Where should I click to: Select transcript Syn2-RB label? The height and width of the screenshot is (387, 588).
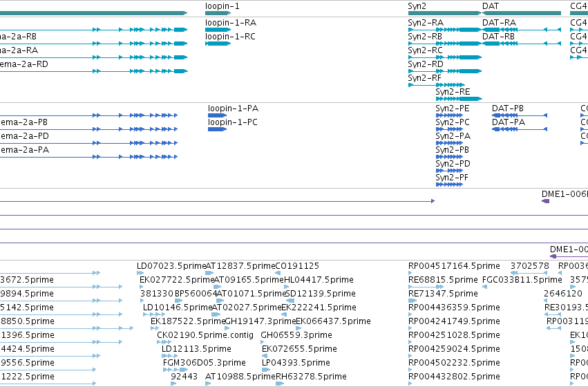click(425, 37)
